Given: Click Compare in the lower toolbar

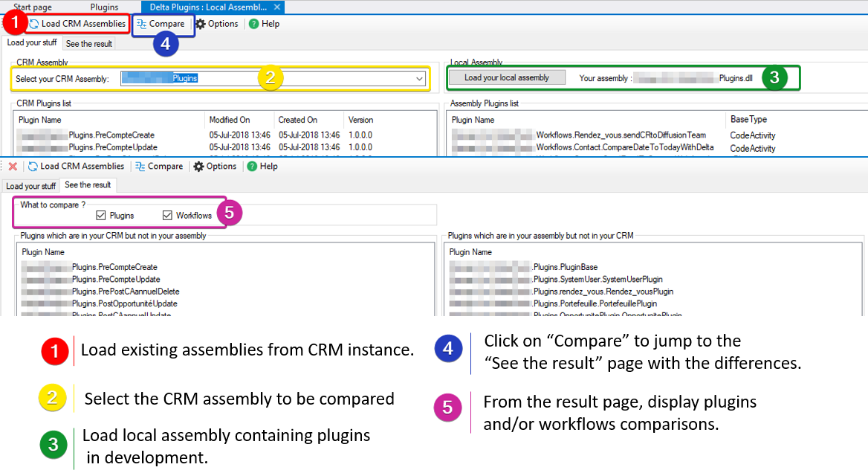Looking at the screenshot, I should (x=159, y=167).
